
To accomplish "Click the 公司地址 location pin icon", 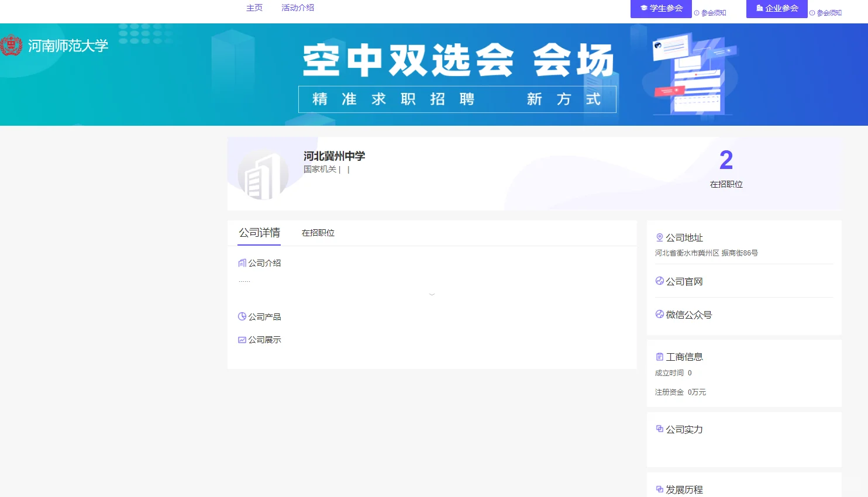I will pyautogui.click(x=659, y=237).
